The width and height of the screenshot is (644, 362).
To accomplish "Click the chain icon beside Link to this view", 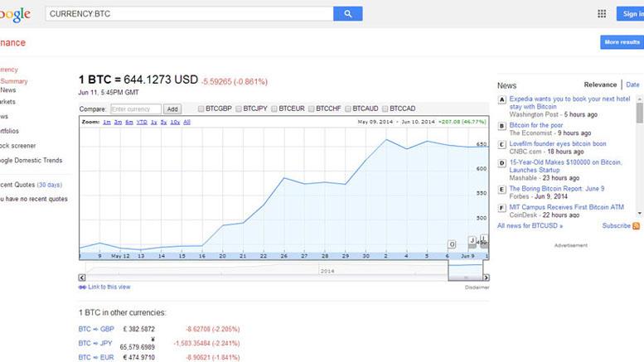I will pyautogui.click(x=82, y=287).
